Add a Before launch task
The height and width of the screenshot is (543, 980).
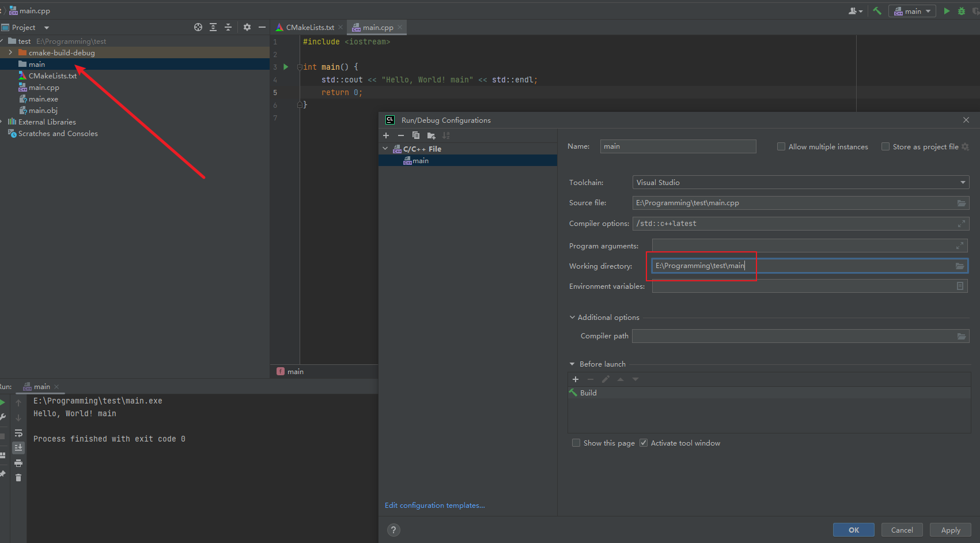(575, 379)
